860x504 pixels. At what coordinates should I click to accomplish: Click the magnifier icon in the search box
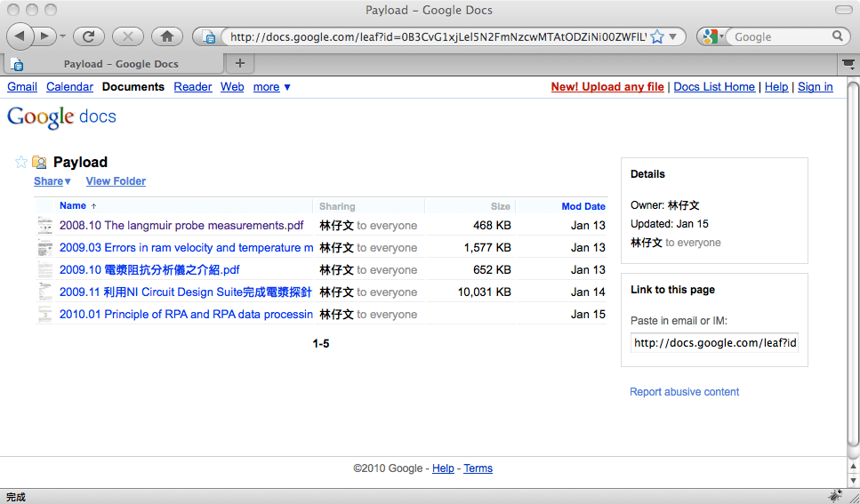[x=837, y=36]
